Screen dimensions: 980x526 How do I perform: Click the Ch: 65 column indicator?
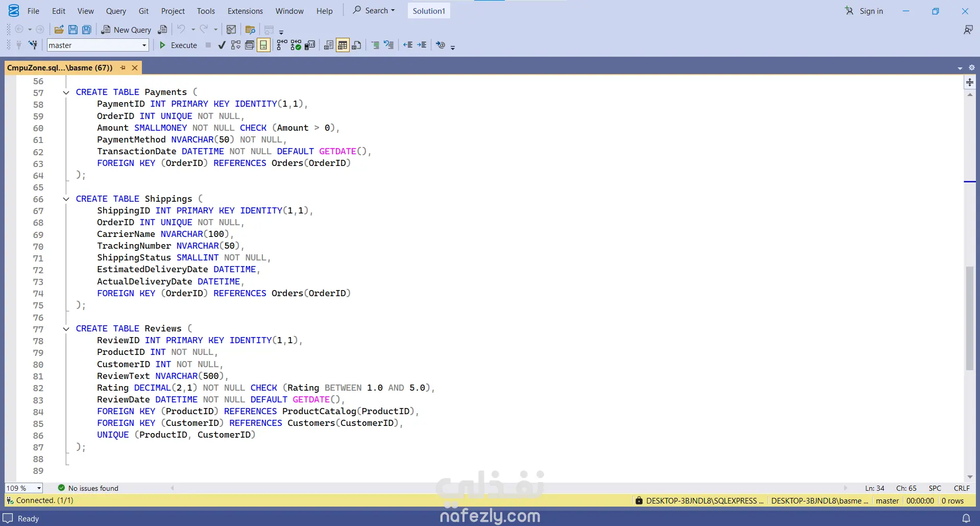click(x=906, y=488)
